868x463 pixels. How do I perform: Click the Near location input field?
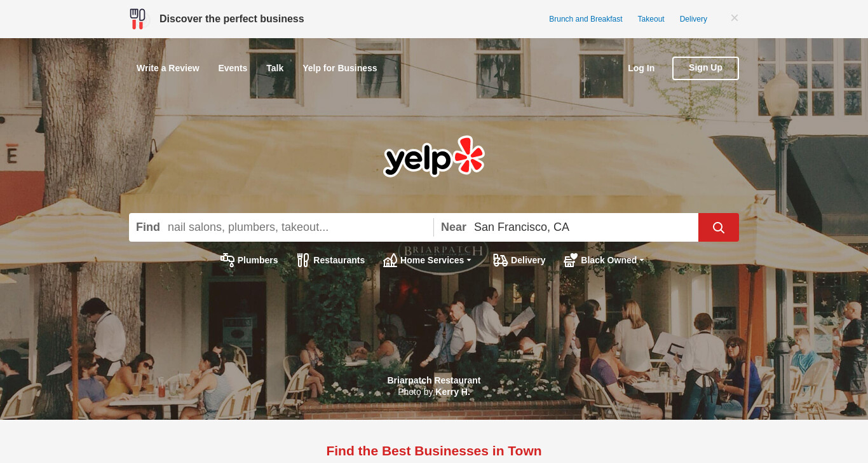click(x=566, y=227)
